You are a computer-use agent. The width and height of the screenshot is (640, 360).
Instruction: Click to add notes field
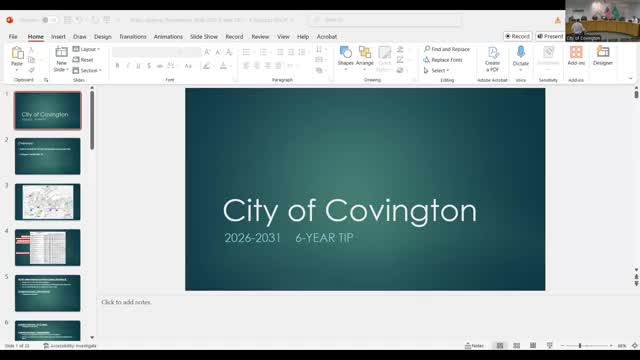tap(126, 302)
